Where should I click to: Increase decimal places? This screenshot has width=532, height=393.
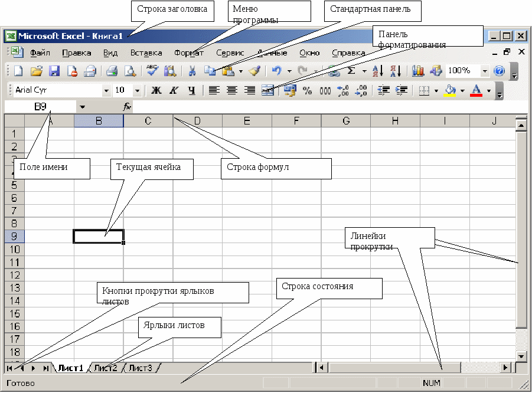(343, 90)
